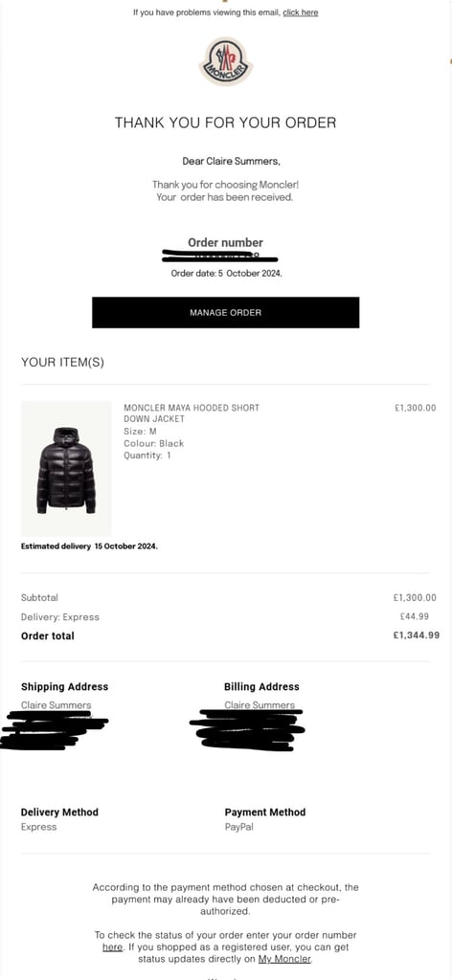Open the My Moncler link
The width and height of the screenshot is (452, 980).
pyautogui.click(x=284, y=959)
